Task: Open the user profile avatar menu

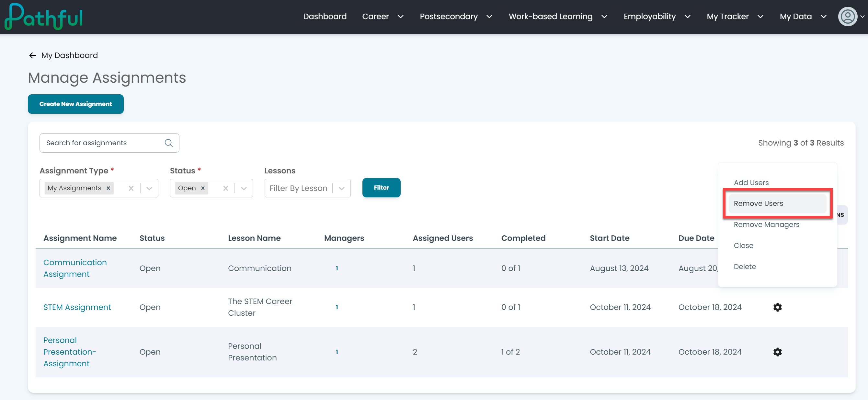Action: coord(848,17)
